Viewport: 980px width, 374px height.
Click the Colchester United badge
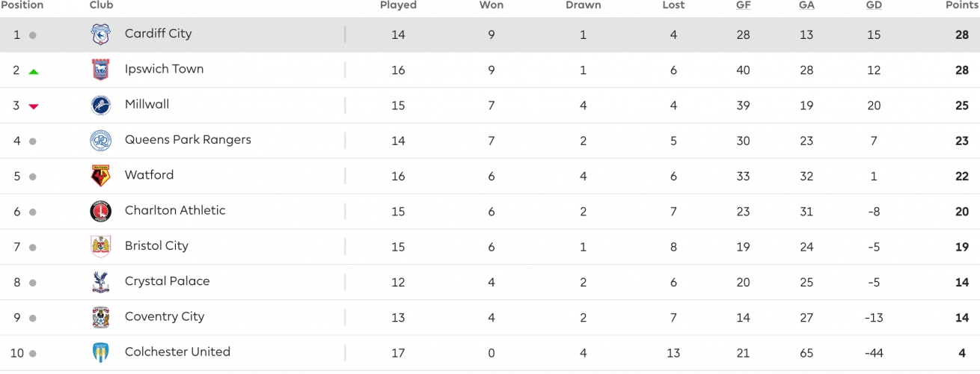(x=100, y=352)
